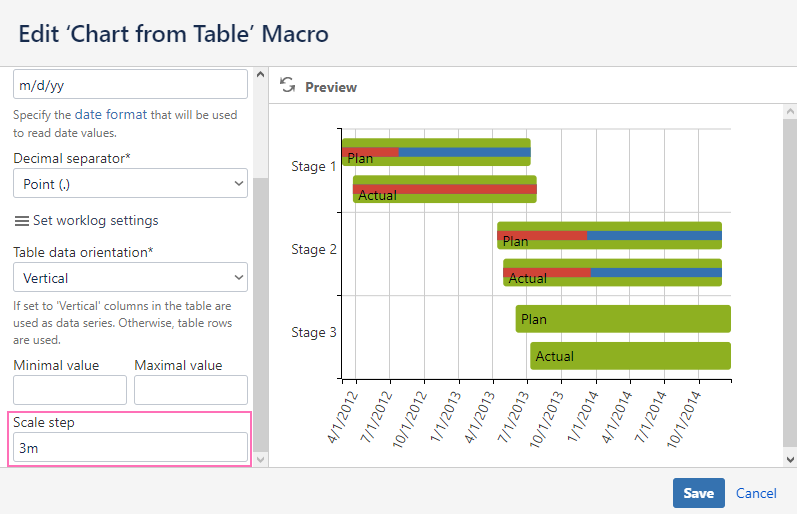The image size is (797, 514).
Task: Select the Stage 3 Plan bar in chart
Action: coord(623,319)
